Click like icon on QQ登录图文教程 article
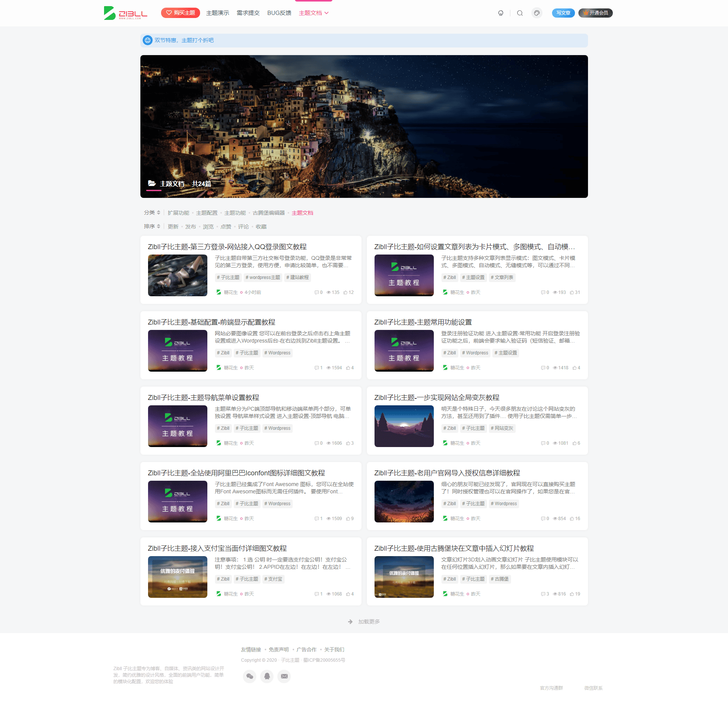Viewport: 728px width, 705px height. pos(345,292)
